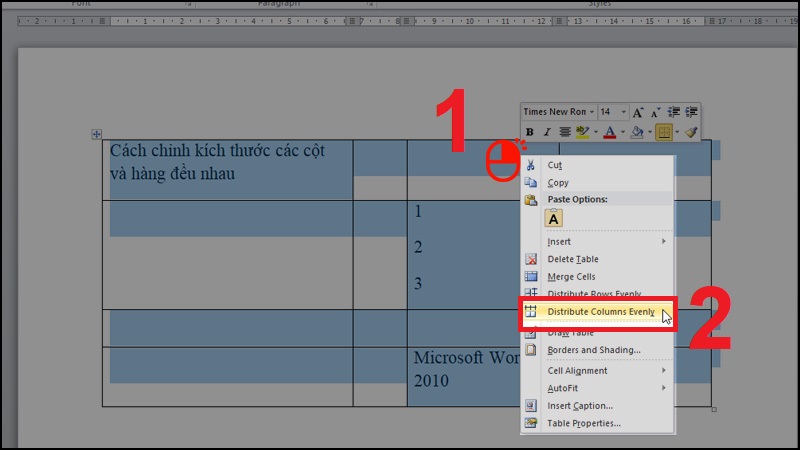Open highlight color dropdown arrow
This screenshot has width=800, height=450.
595,132
